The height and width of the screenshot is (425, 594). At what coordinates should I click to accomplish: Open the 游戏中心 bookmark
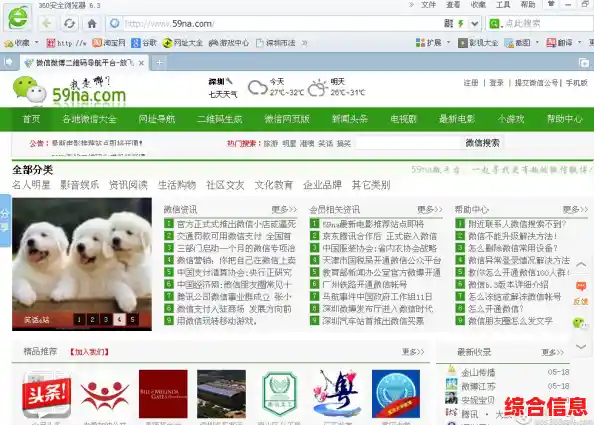coord(229,43)
